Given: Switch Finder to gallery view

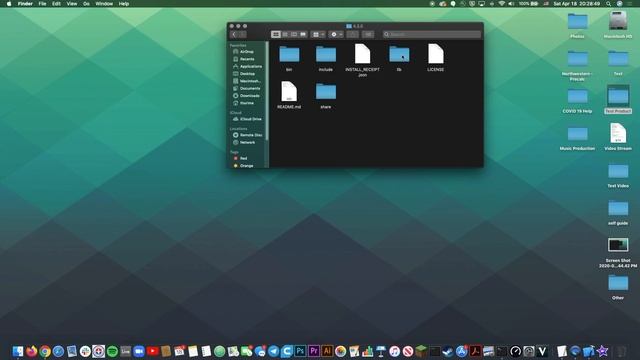Looking at the screenshot, I should (303, 35).
